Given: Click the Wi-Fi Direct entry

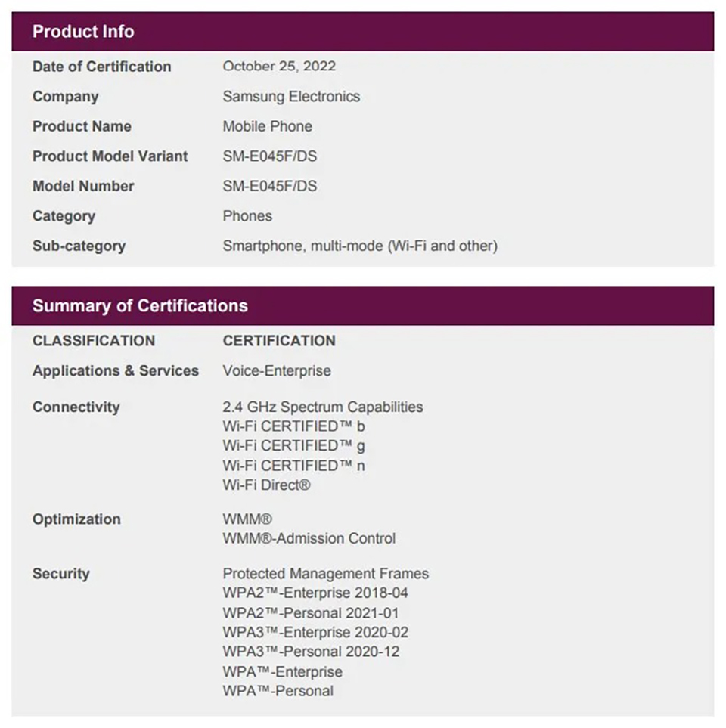Looking at the screenshot, I should tap(266, 485).
